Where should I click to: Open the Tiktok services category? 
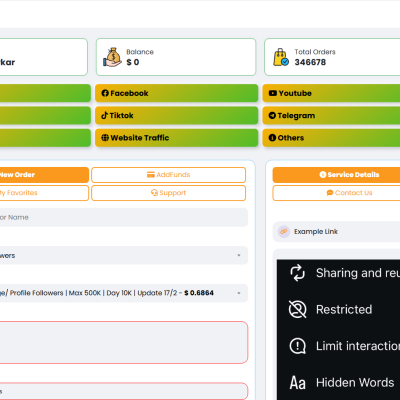(176, 115)
